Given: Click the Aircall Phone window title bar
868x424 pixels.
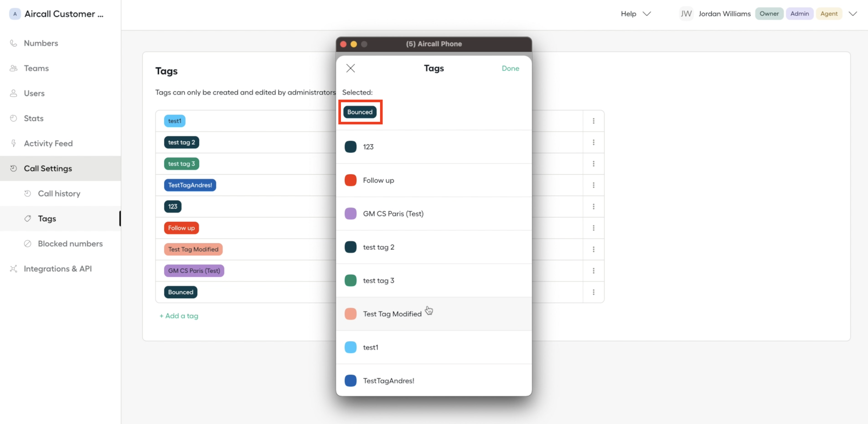Looking at the screenshot, I should pyautogui.click(x=434, y=44).
